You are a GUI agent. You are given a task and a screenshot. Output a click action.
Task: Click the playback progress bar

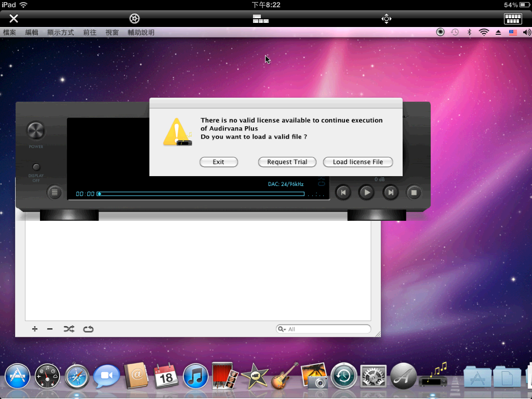(x=201, y=194)
